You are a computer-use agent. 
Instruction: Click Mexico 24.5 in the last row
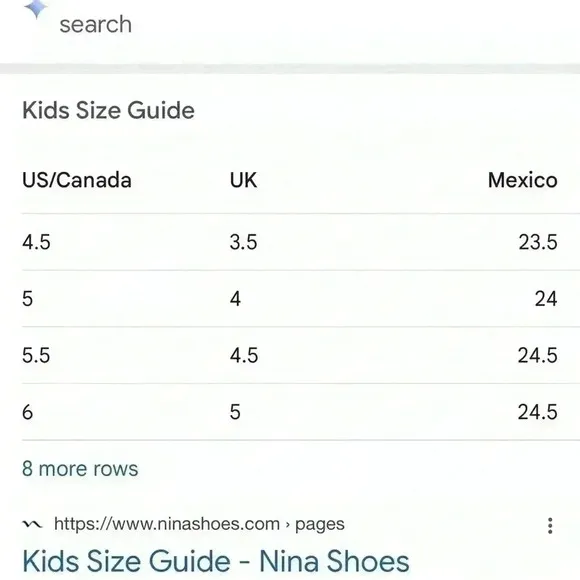coord(537,412)
